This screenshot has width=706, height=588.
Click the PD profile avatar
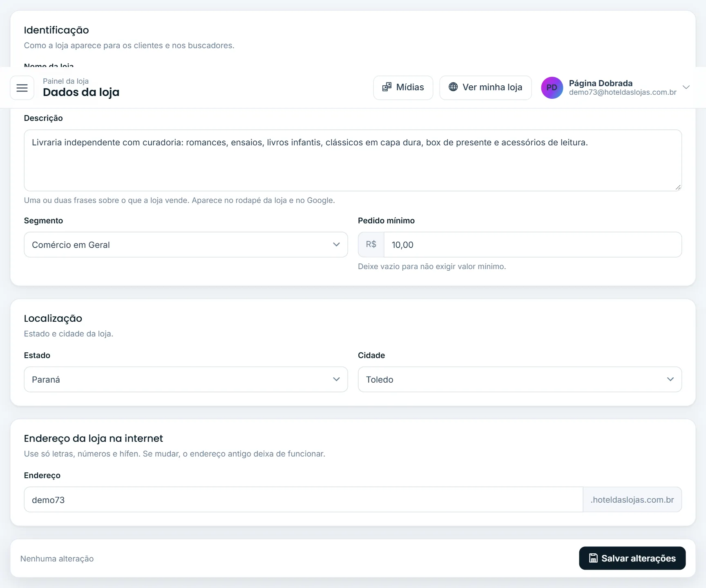pos(552,88)
